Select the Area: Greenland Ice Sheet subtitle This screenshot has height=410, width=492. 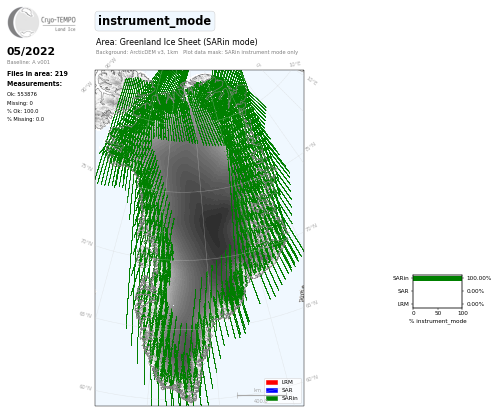177,42
